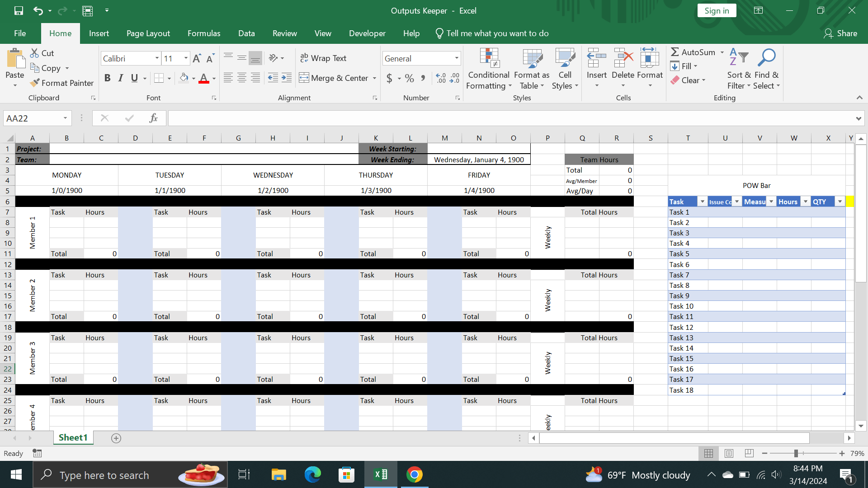Toggle Wrap Text on selected cell

[323, 58]
